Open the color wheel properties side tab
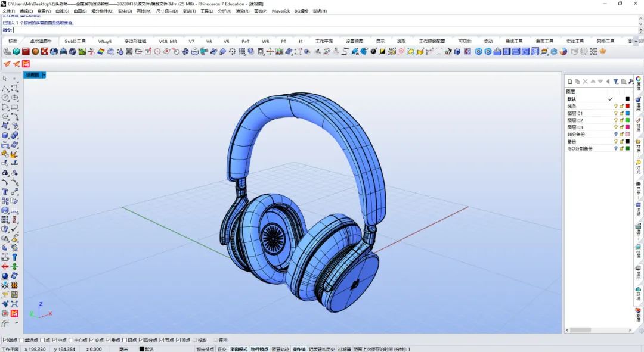 (x=638, y=82)
